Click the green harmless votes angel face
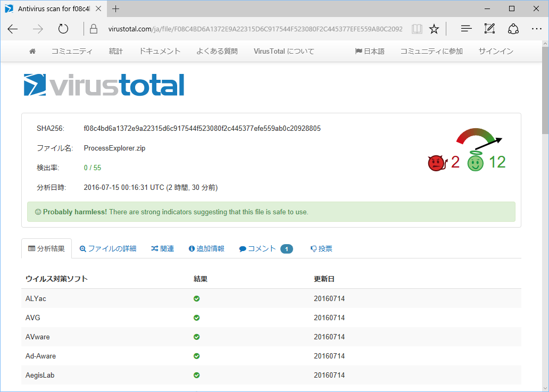Viewport: 549px width, 392px height. click(x=476, y=161)
